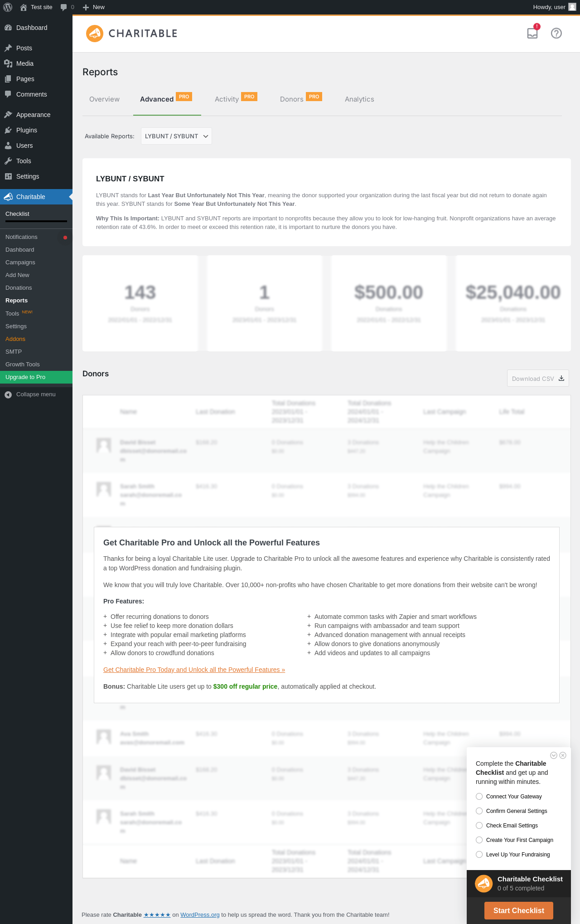
Task: Click the Settings sliders icon in sidebar
Action: click(8, 176)
